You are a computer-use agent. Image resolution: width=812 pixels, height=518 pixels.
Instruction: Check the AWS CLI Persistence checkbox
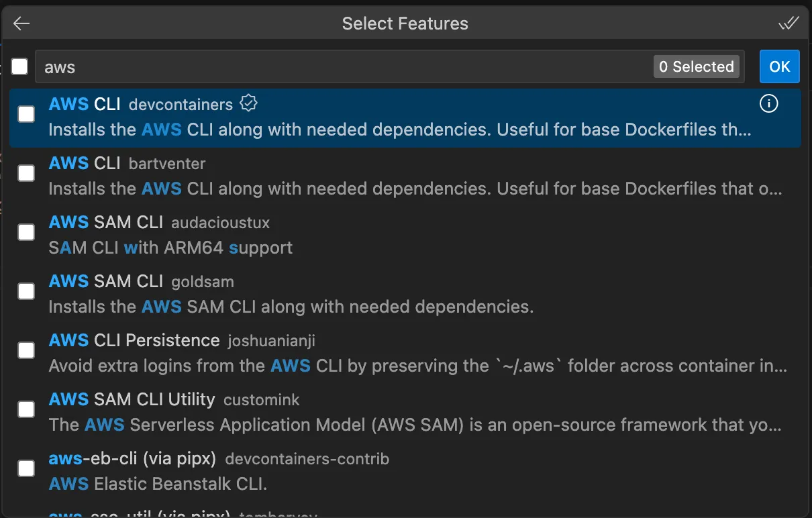tap(26, 350)
